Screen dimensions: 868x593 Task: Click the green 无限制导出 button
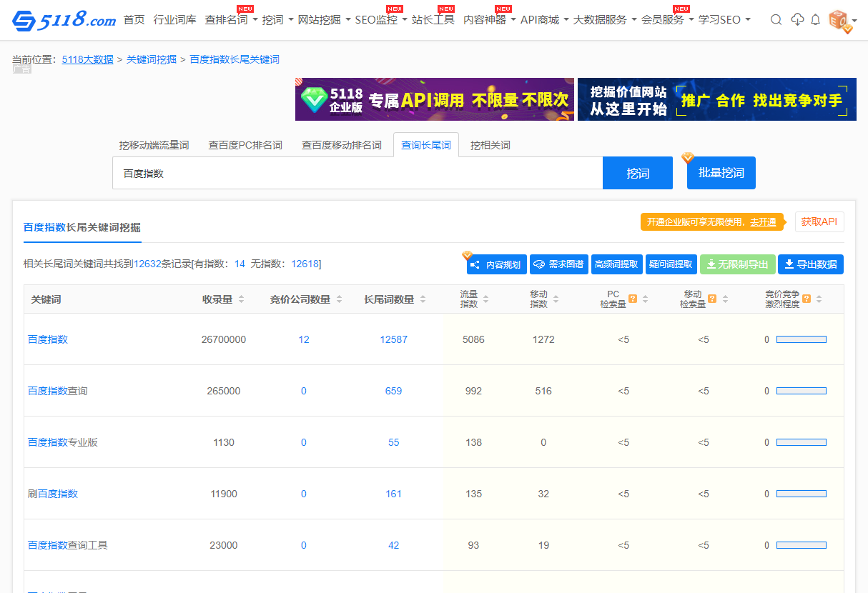[737, 264]
